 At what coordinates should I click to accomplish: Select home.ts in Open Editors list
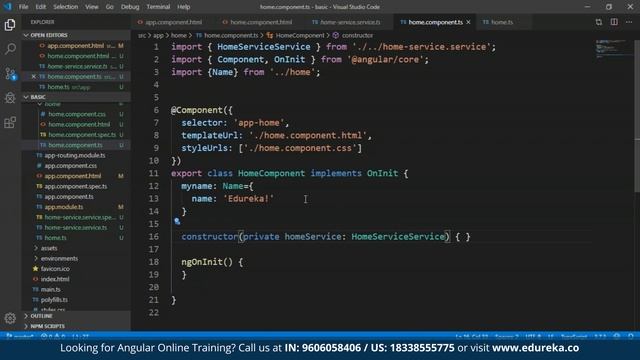76,87
